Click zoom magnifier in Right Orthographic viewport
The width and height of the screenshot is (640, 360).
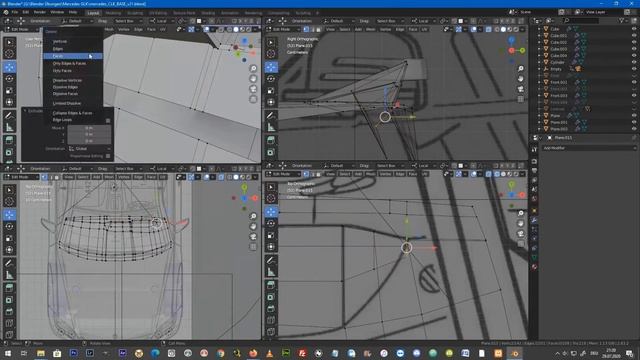tap(521, 69)
